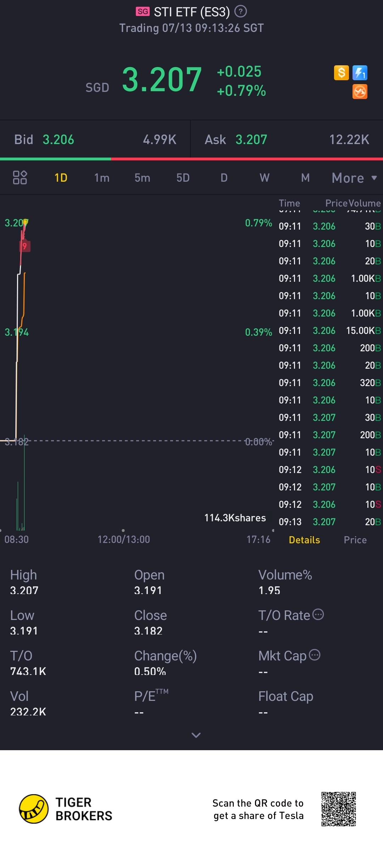Switch to the Details tab

304,540
